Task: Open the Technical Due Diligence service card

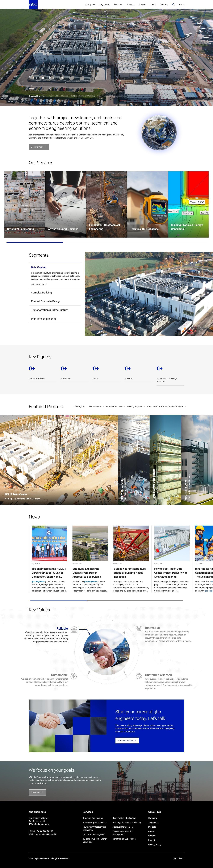Action: click(147, 204)
